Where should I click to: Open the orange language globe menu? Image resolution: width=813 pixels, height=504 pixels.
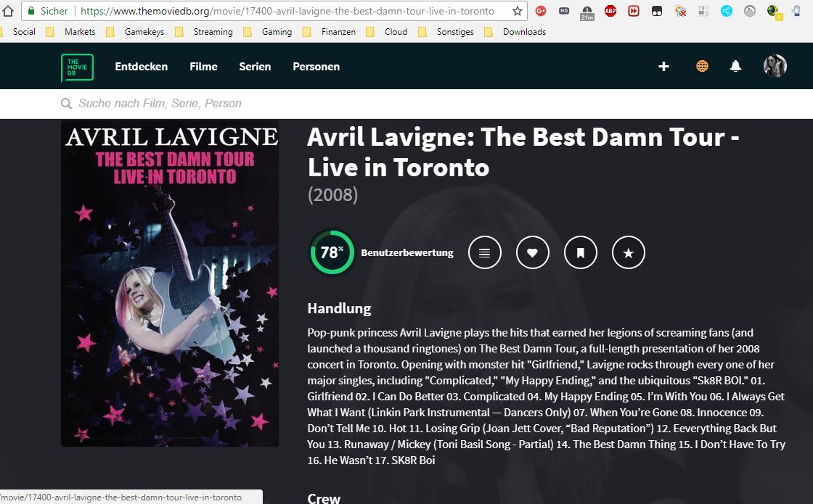click(702, 66)
